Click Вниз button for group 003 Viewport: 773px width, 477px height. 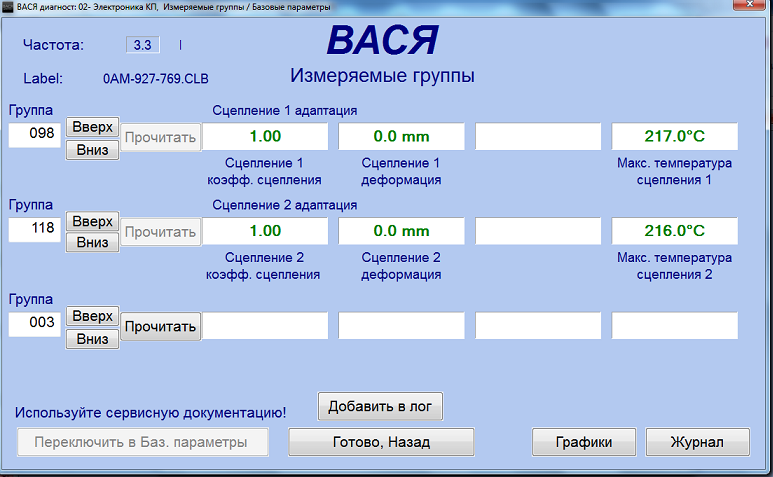tap(93, 339)
